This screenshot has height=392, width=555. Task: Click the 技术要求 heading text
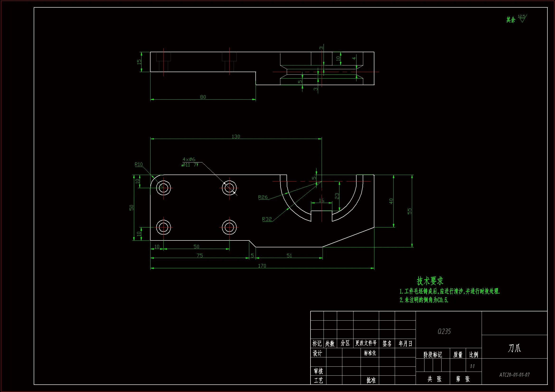(430, 281)
